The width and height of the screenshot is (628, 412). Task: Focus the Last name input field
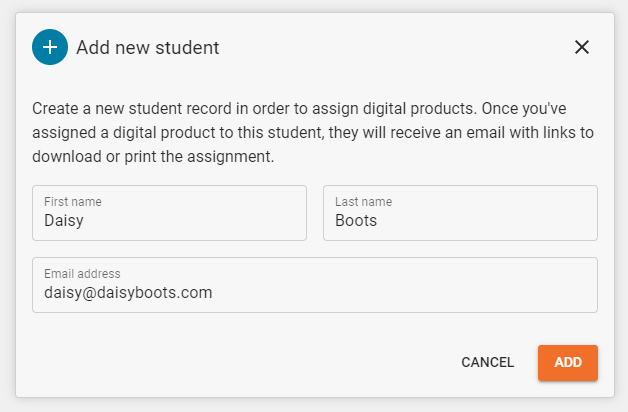(460, 213)
